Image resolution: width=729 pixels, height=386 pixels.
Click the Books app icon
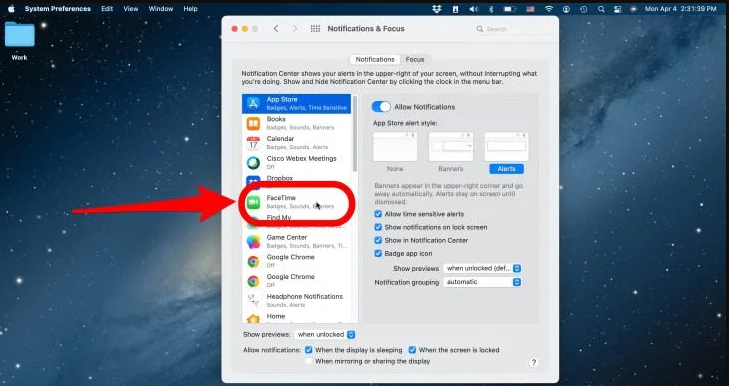253,123
